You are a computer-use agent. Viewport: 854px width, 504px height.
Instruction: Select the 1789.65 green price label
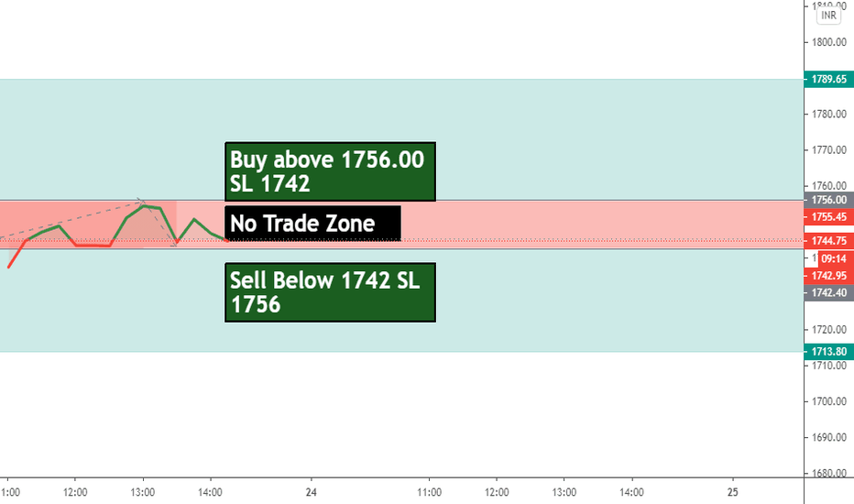[x=829, y=80]
